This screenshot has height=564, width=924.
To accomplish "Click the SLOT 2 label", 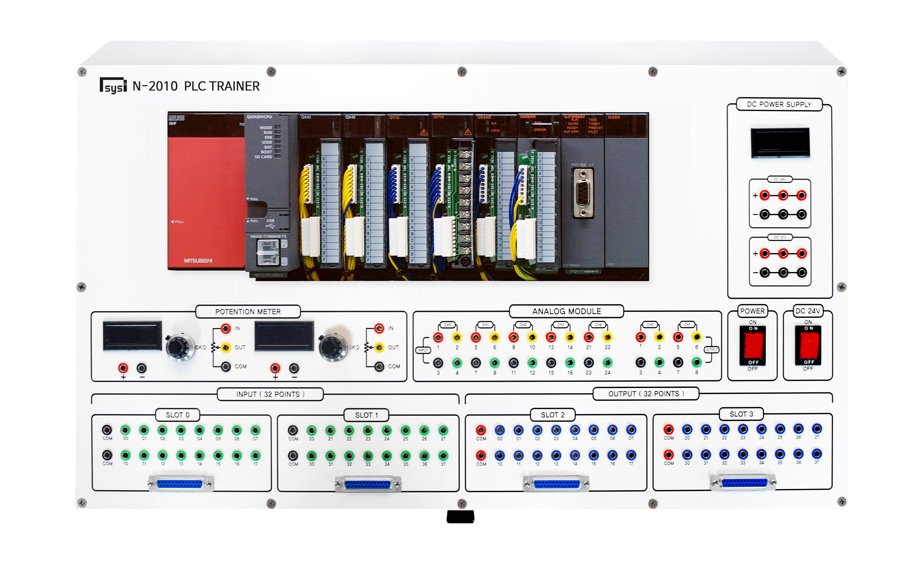I will 553,414.
